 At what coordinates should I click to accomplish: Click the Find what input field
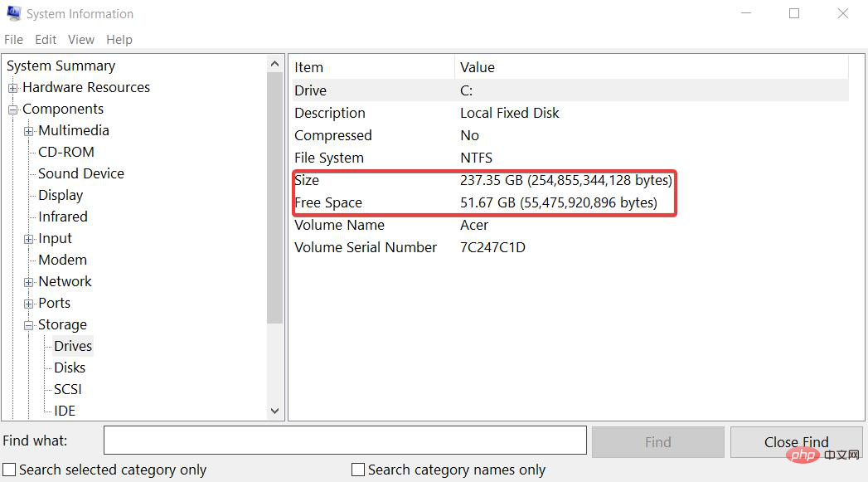tap(344, 440)
